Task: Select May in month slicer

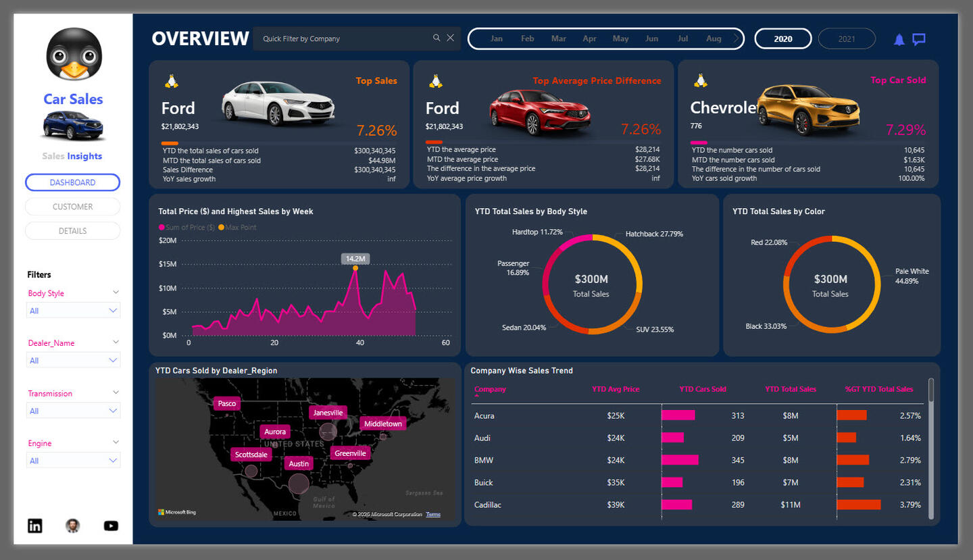Action: click(621, 39)
